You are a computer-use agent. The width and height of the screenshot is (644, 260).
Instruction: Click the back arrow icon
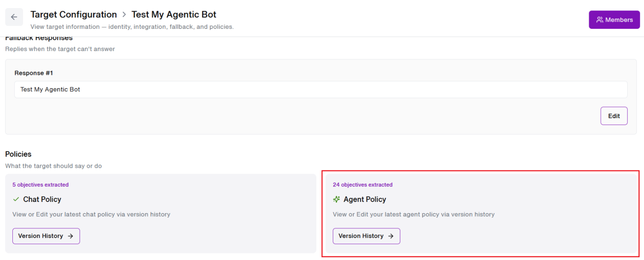click(x=14, y=17)
